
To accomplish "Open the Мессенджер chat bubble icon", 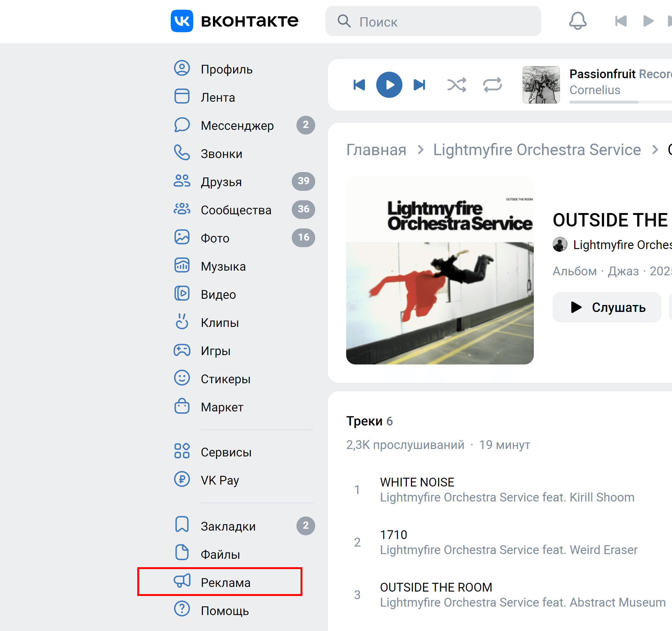I will [182, 125].
